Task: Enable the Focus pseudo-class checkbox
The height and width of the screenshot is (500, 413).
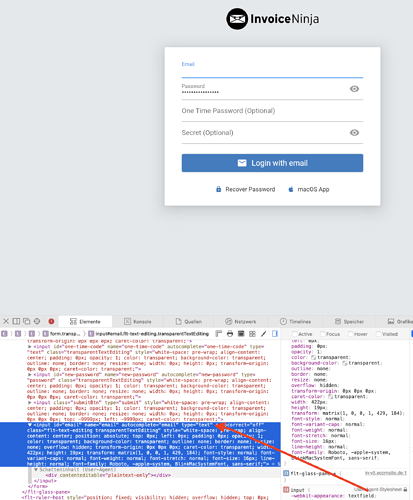Action: pyautogui.click(x=323, y=334)
